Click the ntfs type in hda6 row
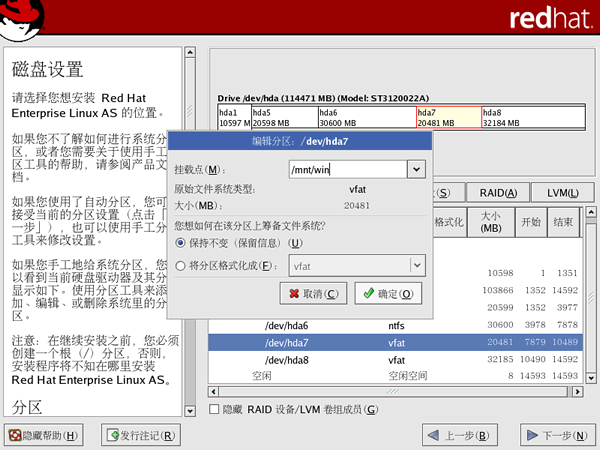The image size is (600, 450). (396, 326)
